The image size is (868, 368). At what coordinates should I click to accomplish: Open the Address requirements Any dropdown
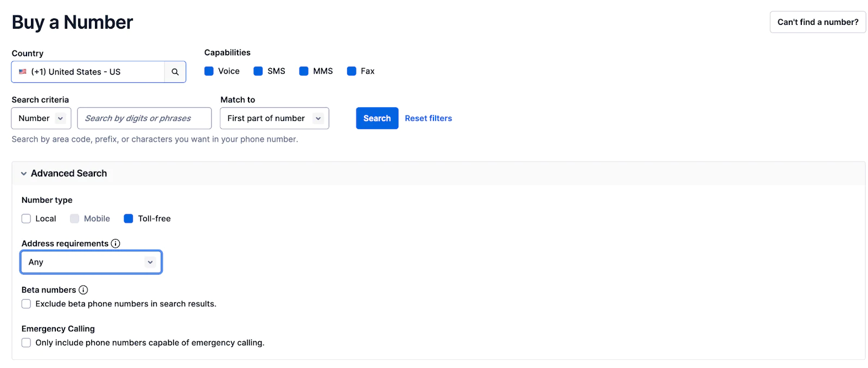91,262
